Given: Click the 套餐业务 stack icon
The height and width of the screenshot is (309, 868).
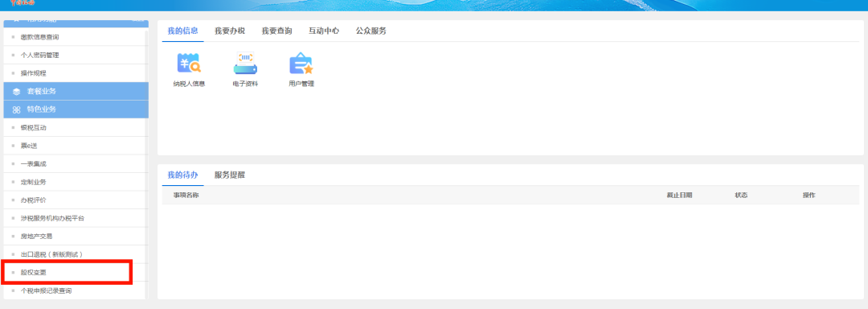Looking at the screenshot, I should coord(17,92).
